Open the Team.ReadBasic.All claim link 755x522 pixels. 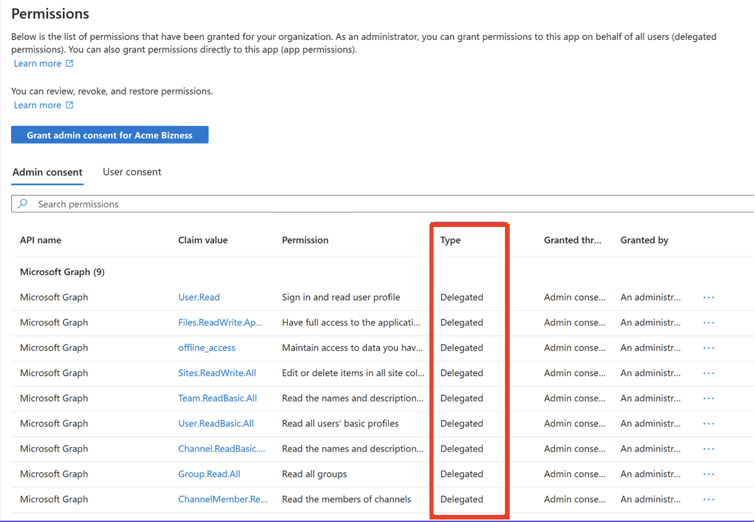pyautogui.click(x=218, y=398)
